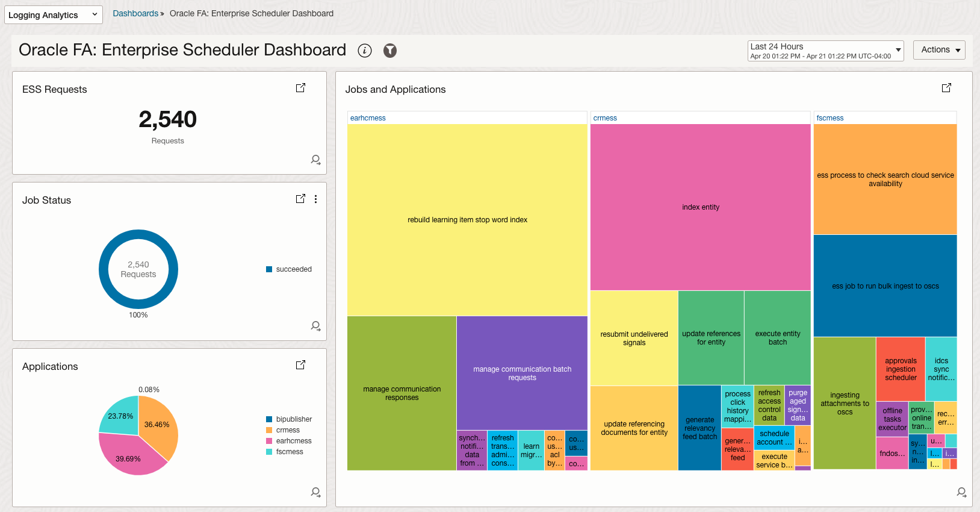This screenshot has height=512, width=980.
Task: Select learn migr tile in earhcmess
Action: (x=531, y=451)
